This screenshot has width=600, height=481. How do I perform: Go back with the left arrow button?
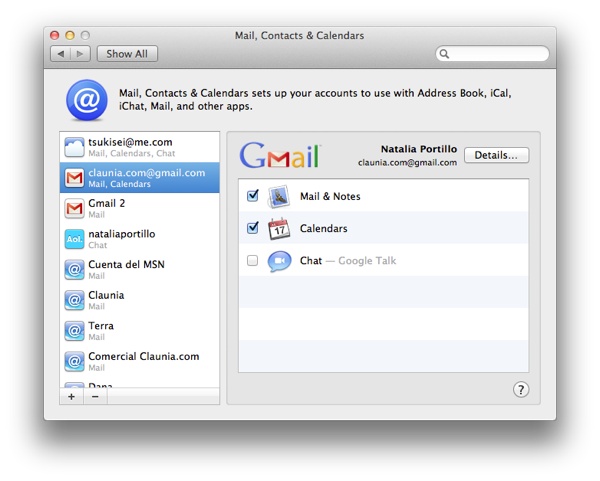60,54
